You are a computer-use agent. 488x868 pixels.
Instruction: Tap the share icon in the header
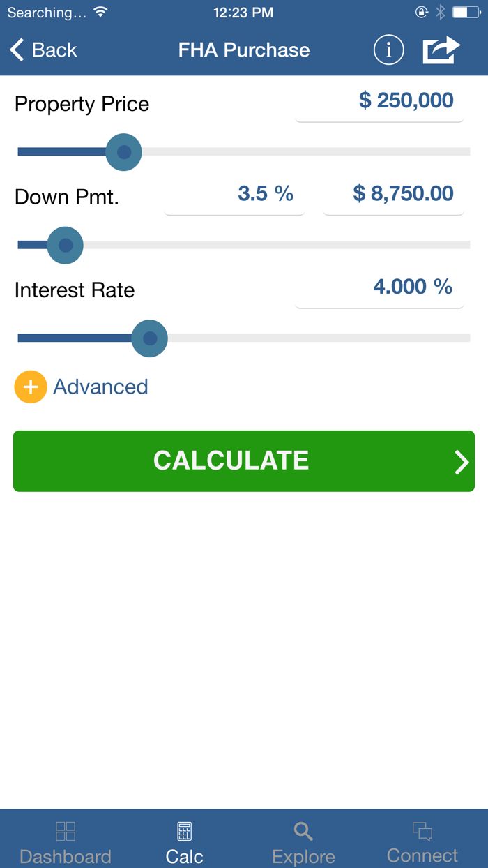pyautogui.click(x=441, y=50)
